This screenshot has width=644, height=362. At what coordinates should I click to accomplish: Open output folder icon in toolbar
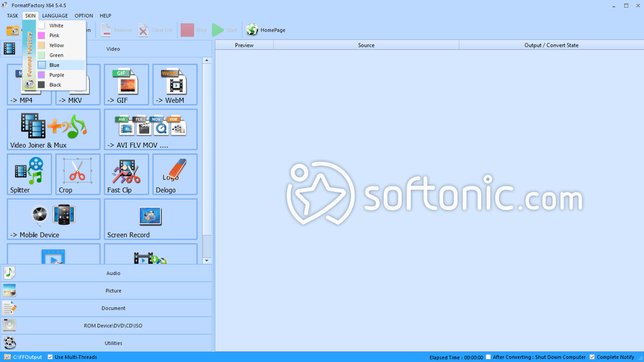[13, 30]
